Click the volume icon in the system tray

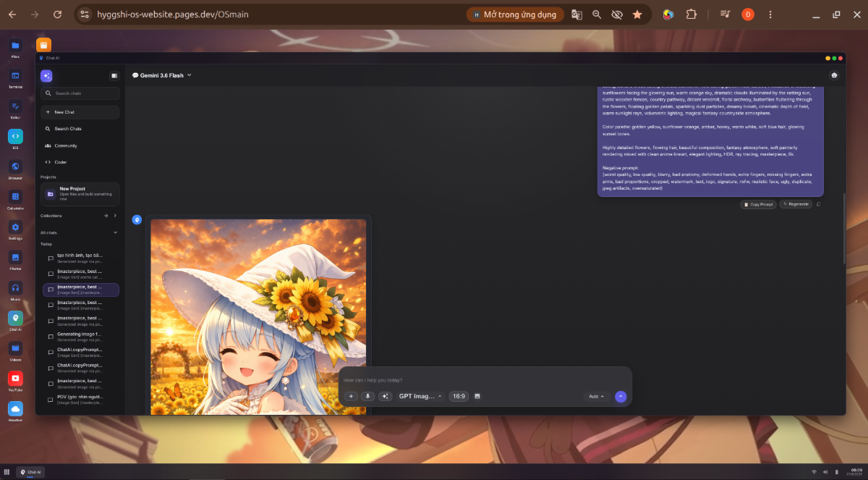(x=825, y=472)
